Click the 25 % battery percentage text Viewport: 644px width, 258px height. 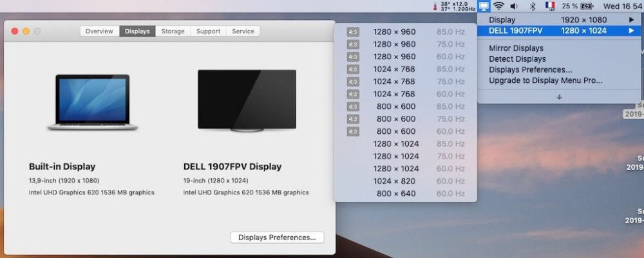[x=570, y=6]
